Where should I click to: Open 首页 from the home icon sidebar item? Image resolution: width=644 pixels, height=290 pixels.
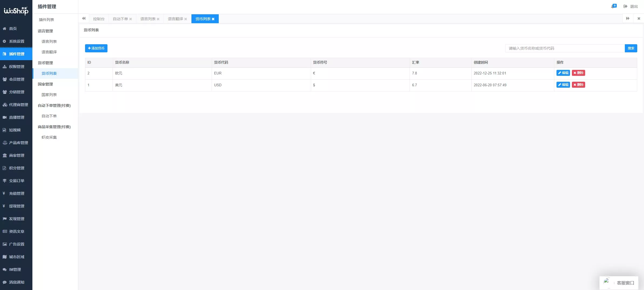[x=13, y=29]
